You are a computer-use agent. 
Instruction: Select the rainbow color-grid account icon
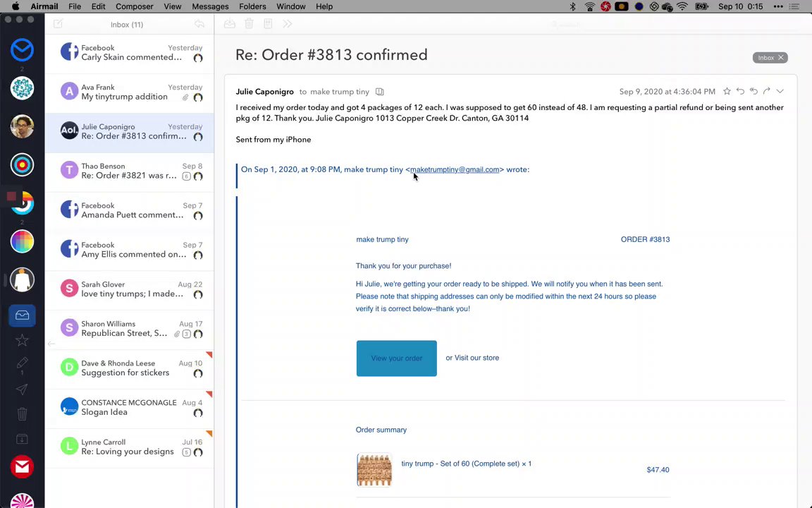pos(23,241)
